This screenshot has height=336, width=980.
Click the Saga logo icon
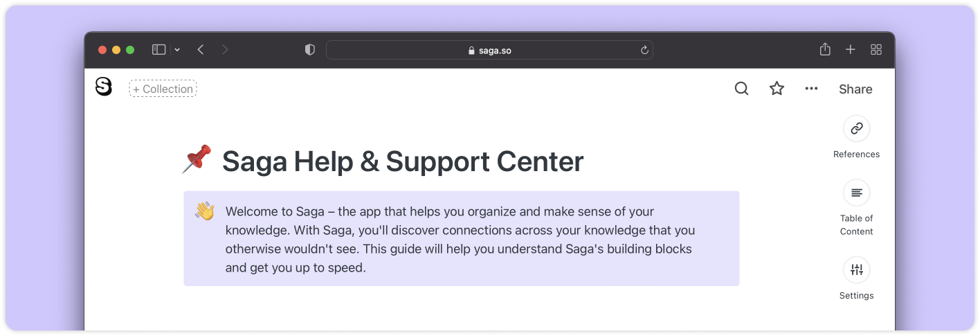click(x=103, y=87)
